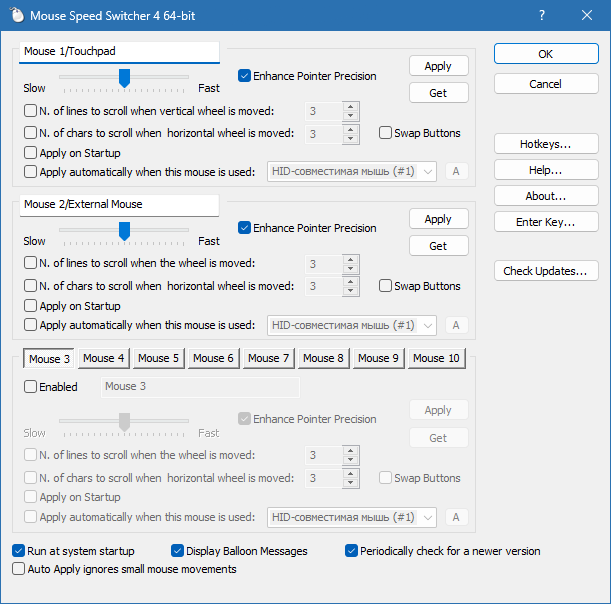The width and height of the screenshot is (611, 604).
Task: Uncheck Run at system startup
Action: pyautogui.click(x=18, y=551)
